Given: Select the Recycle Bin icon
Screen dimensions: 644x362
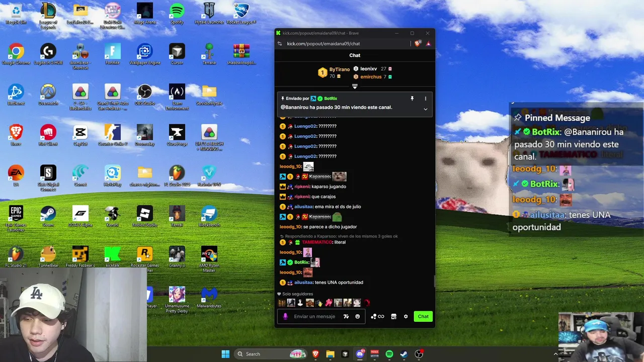Looking at the screenshot, I should point(16,14).
